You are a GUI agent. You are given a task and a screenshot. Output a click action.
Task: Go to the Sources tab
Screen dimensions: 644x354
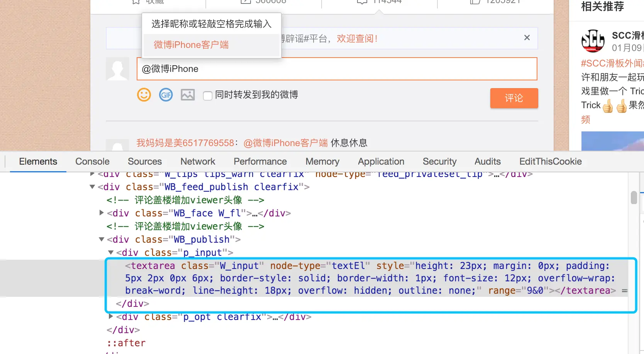(x=145, y=162)
